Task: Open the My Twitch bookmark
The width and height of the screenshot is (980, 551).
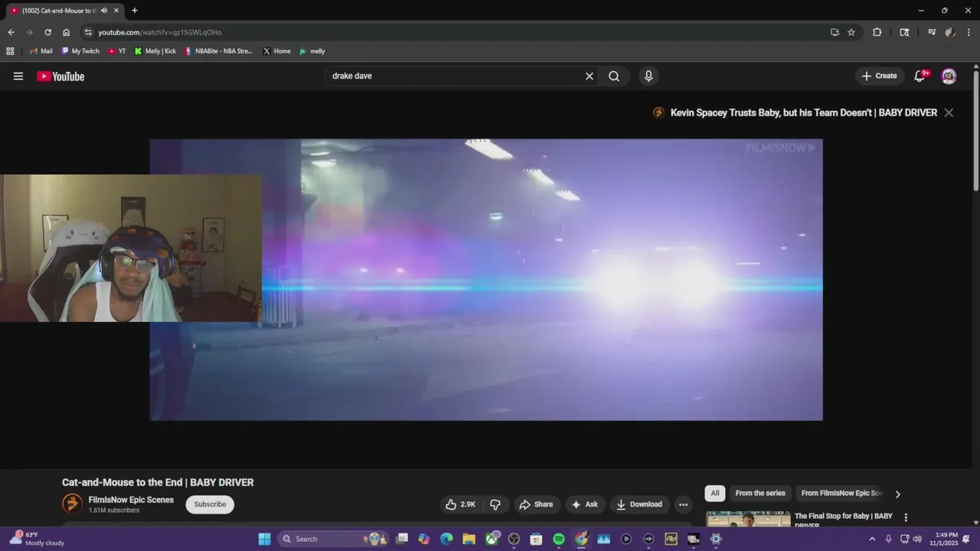Action: click(x=80, y=51)
